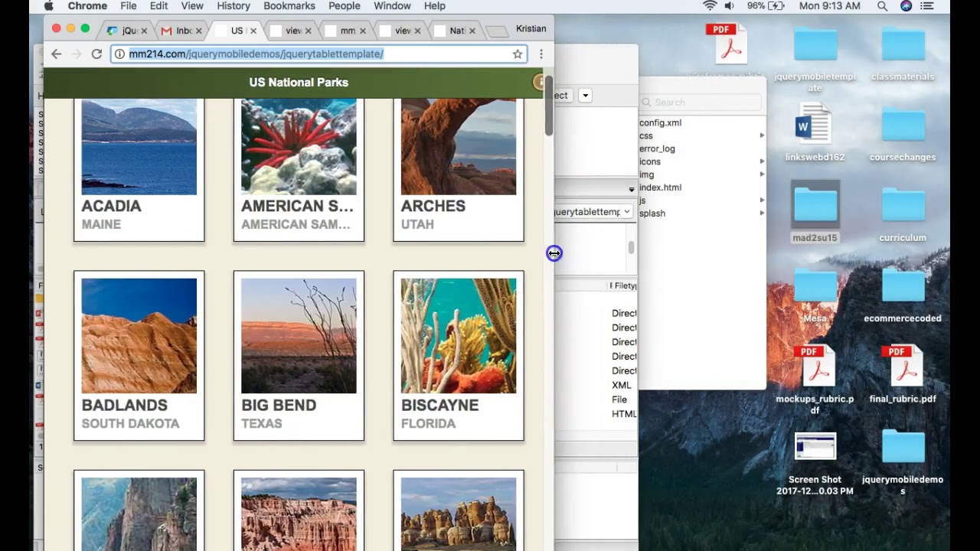Open the Big Bend park card
The height and width of the screenshot is (551, 980).
pyautogui.click(x=299, y=356)
